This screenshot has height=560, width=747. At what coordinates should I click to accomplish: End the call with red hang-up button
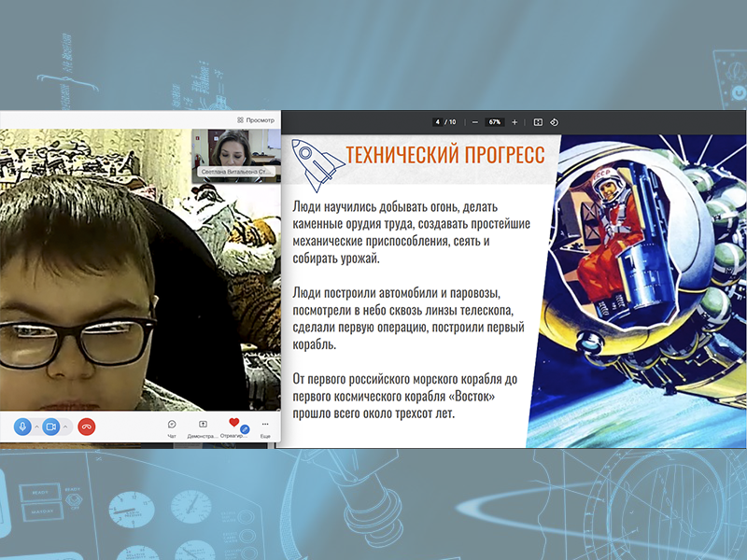tap(86, 427)
